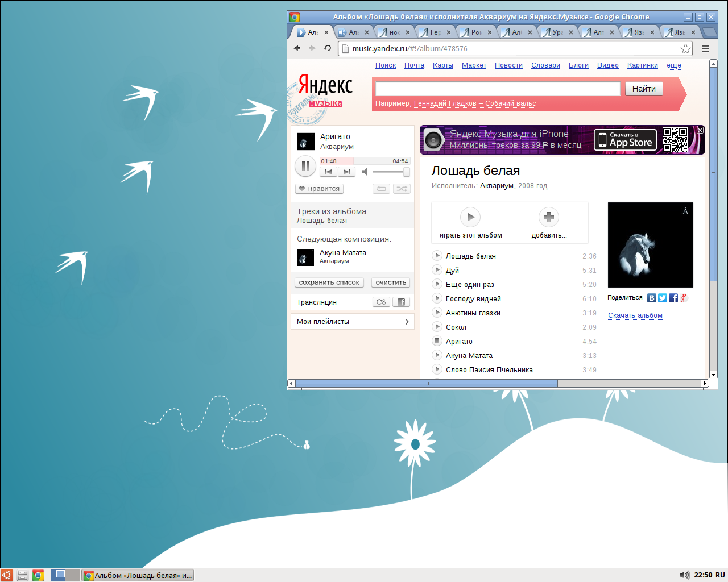The height and width of the screenshot is (582, 728).
Task: Switch to the tab labeled Гер
Action: pyautogui.click(x=436, y=32)
